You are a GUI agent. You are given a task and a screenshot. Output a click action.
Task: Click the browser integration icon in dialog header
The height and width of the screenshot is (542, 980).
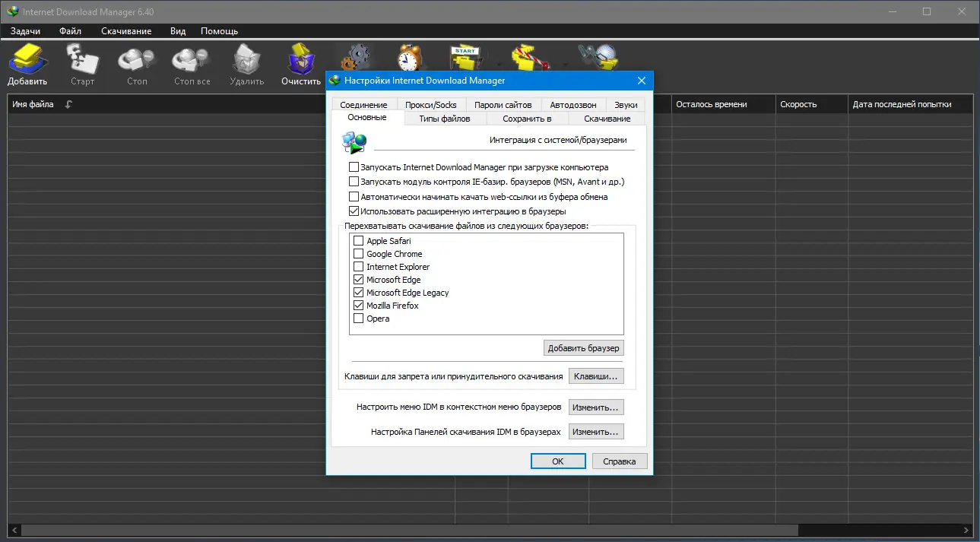click(355, 142)
